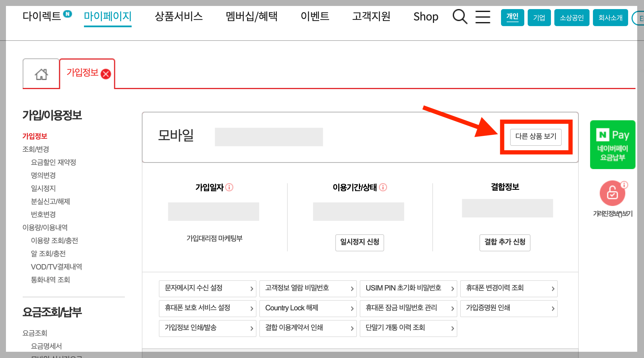Click the search magnifier icon
This screenshot has width=644, height=358.
(460, 17)
